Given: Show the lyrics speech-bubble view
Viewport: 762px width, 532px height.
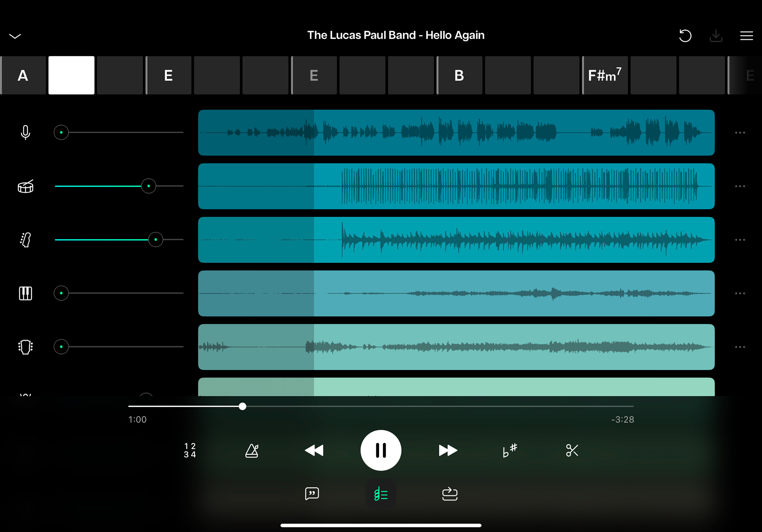Looking at the screenshot, I should (312, 494).
